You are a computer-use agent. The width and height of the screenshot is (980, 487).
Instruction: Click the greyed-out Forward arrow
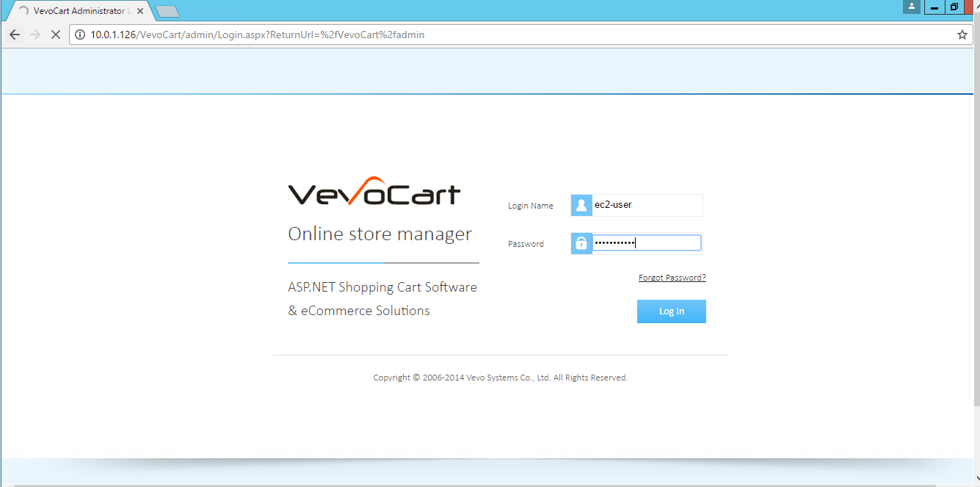point(35,35)
